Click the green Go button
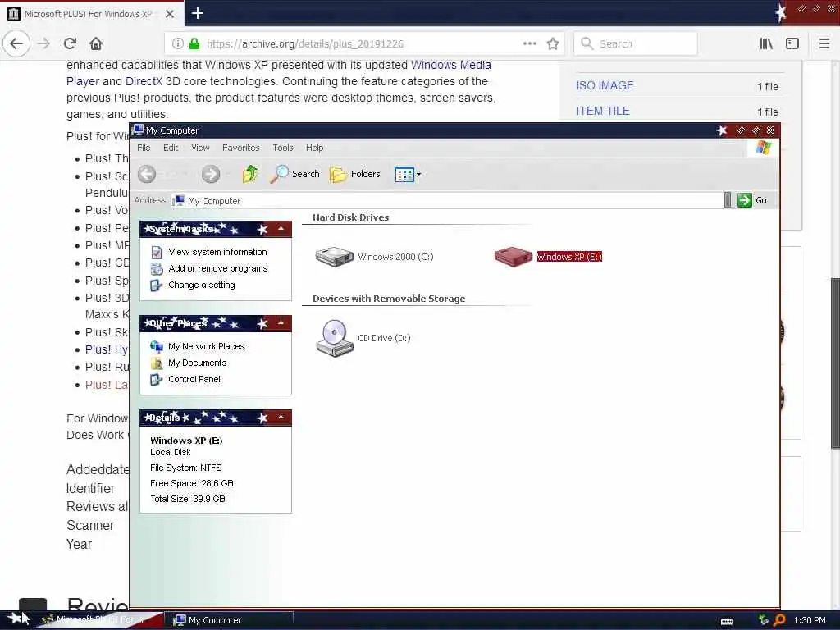The image size is (840, 630). point(752,200)
